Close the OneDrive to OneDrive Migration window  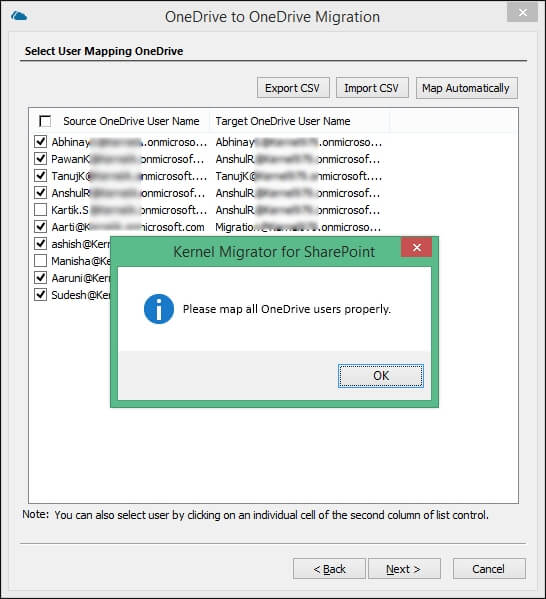(x=522, y=12)
